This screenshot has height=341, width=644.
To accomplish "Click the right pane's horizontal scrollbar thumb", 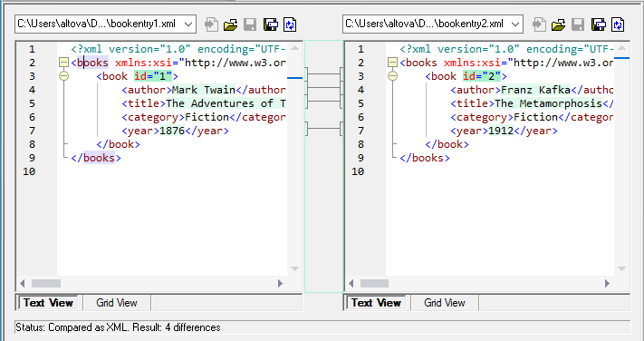I will point(374,284).
